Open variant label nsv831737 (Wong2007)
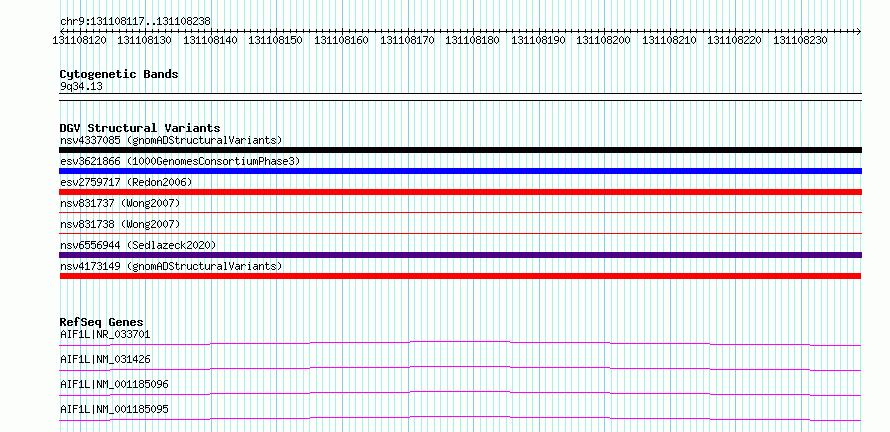This screenshot has width=890, height=432. coord(120,203)
